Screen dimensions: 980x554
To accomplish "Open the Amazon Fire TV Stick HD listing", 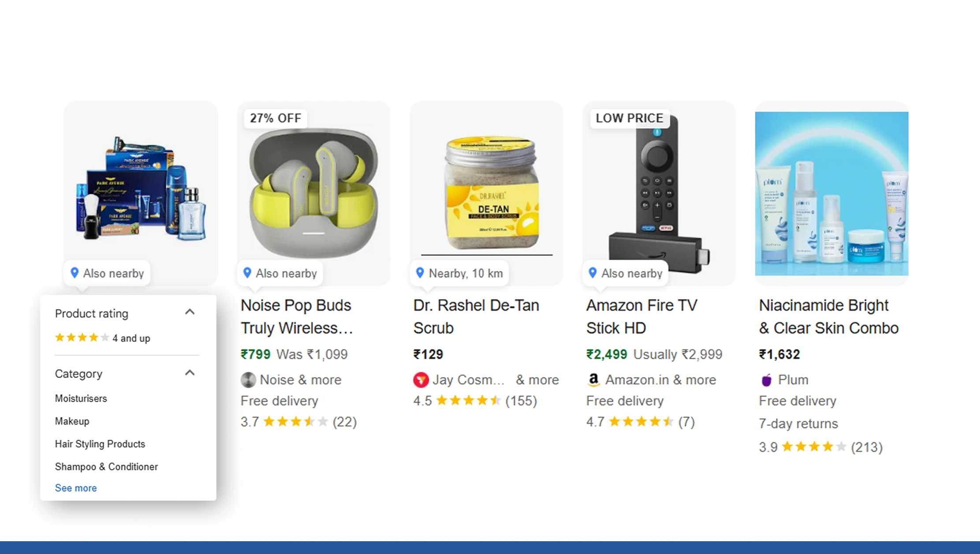I will (x=641, y=316).
